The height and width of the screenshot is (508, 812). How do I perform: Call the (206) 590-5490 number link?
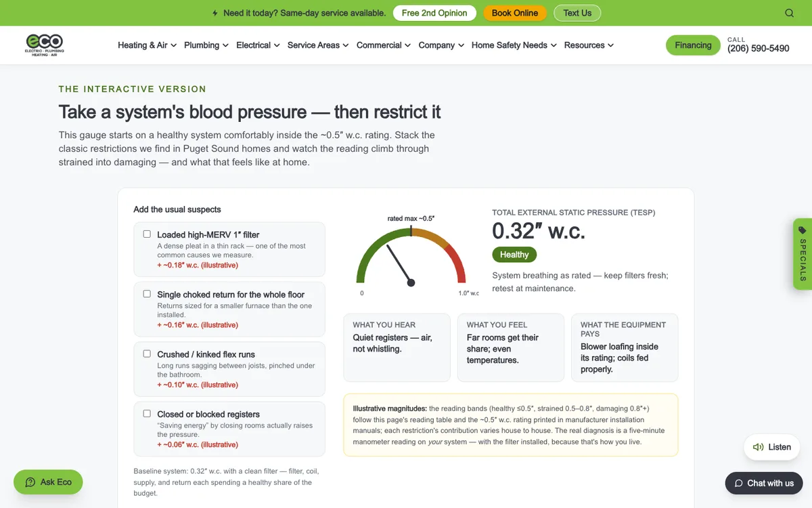[759, 49]
